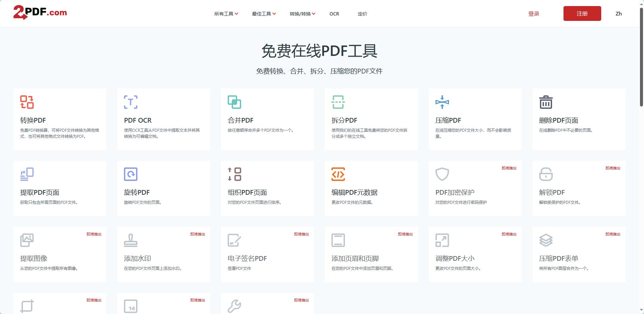The image size is (644, 314).
Task: Open the 组织PDF页面 organize icon
Action: pyautogui.click(x=234, y=174)
